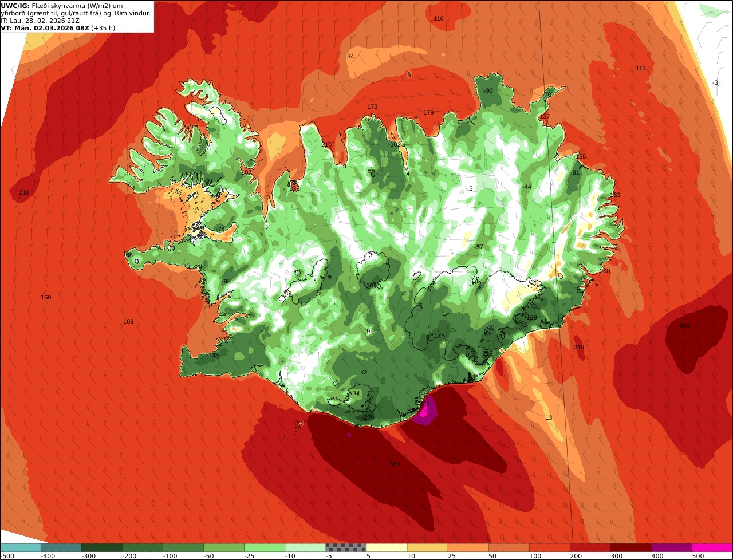Pick the red 200 to 300 legend swatch
733x560 pixels.
click(x=590, y=547)
